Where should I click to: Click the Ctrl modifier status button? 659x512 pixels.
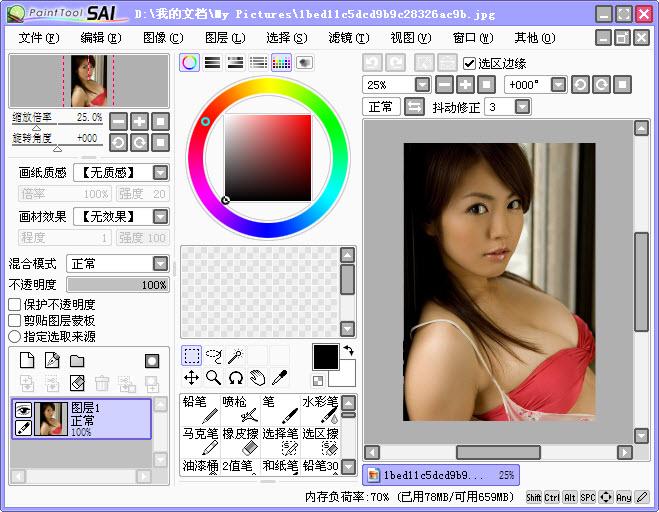click(552, 497)
